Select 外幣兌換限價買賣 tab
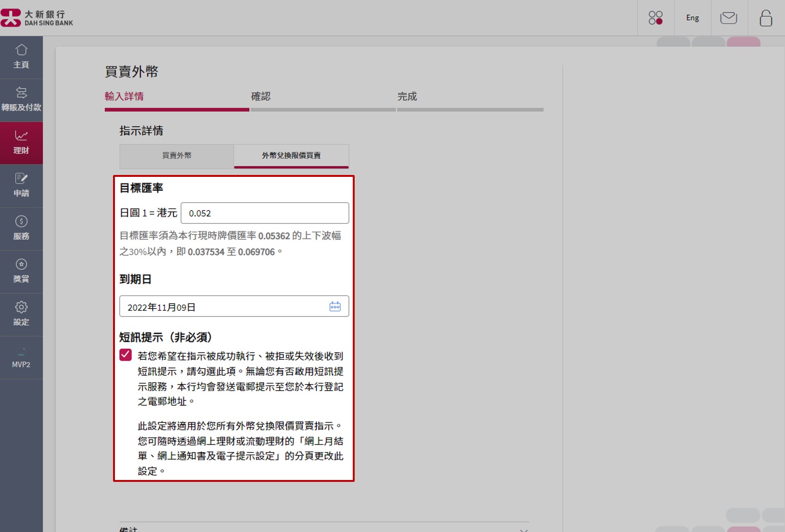Image resolution: width=785 pixels, height=532 pixels. point(291,156)
